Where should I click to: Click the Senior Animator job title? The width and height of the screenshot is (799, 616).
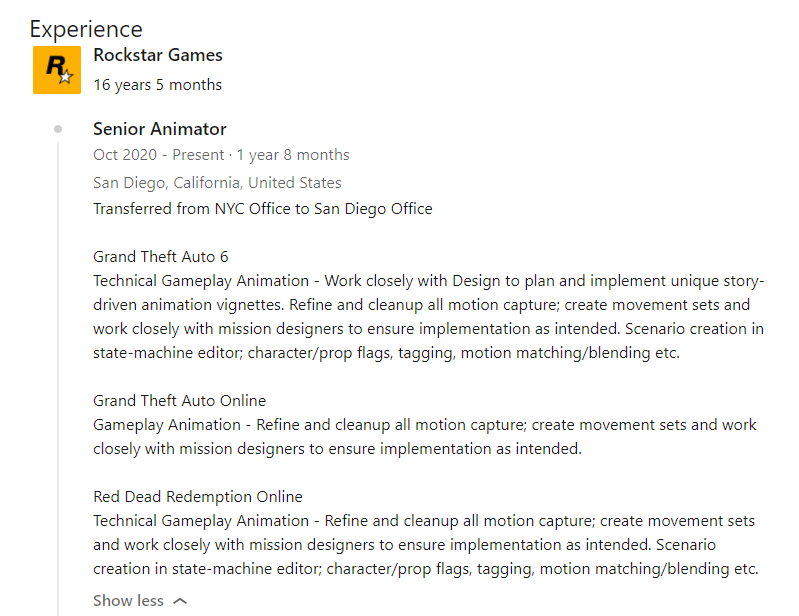159,129
